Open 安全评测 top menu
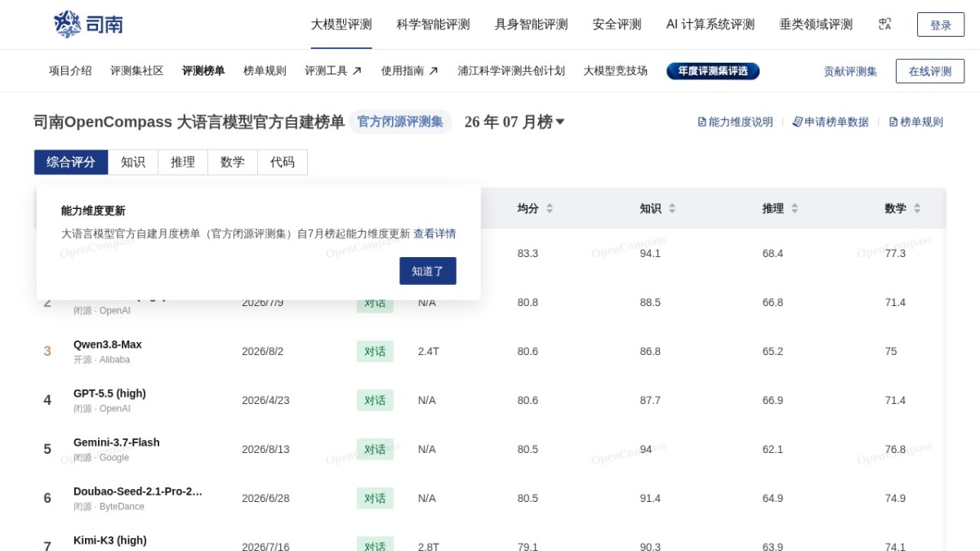Screen dimensions: 980x551 [617, 24]
